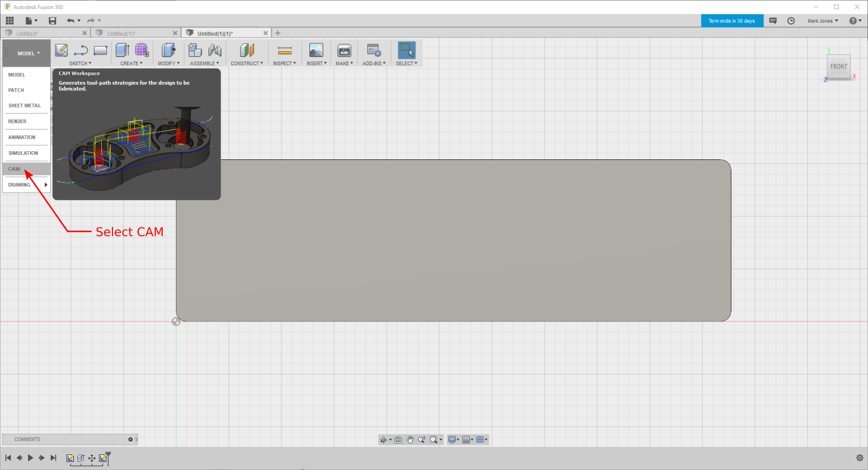Screen dimensions: 868x470
Task: Select the Joint assemble tool
Action: click(215, 50)
